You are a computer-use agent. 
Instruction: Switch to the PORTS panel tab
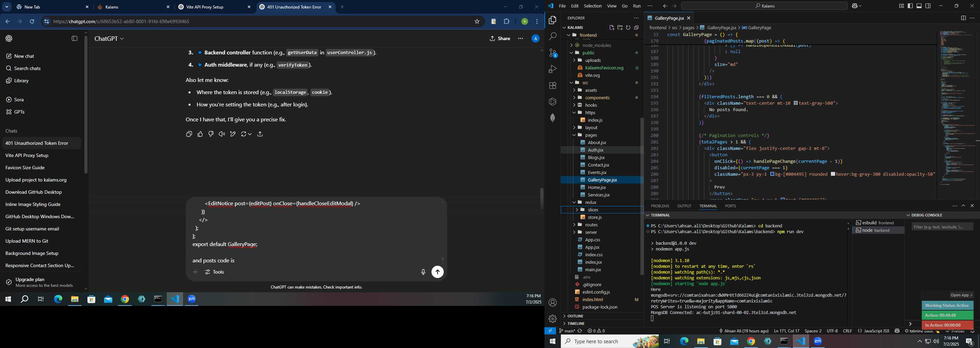(731, 206)
